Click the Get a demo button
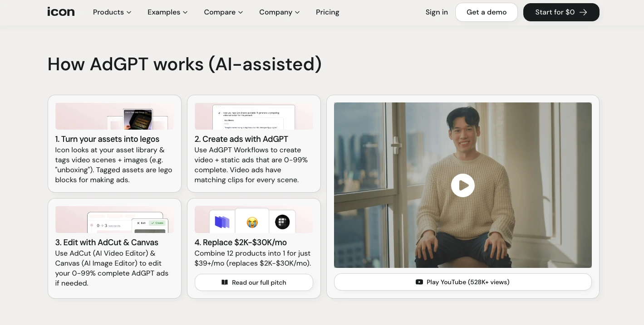Screen dimensions: 644x325 487,12
